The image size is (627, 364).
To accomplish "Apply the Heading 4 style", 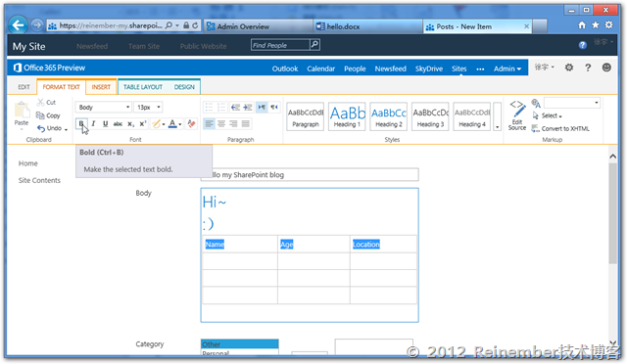I will [472, 116].
